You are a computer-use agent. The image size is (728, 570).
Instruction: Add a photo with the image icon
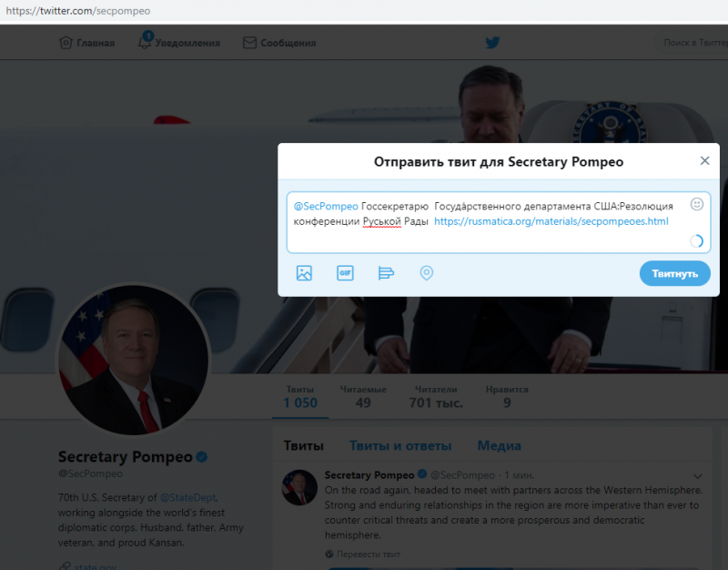(x=304, y=272)
